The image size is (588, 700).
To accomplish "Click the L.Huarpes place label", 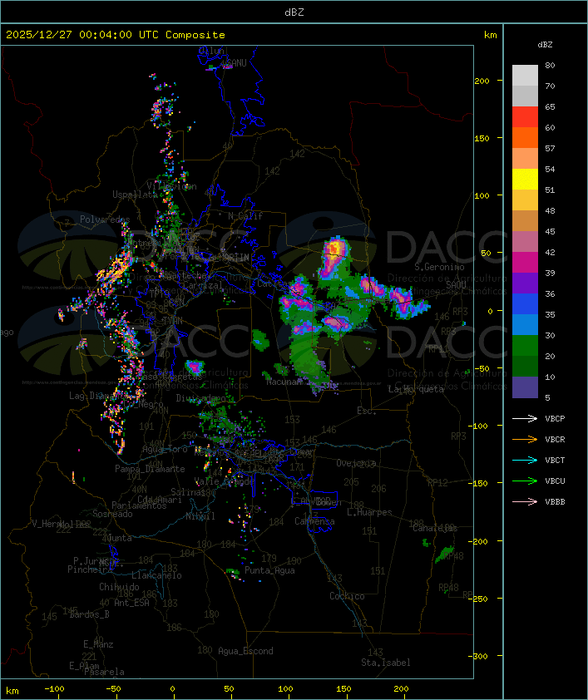I will click(369, 512).
